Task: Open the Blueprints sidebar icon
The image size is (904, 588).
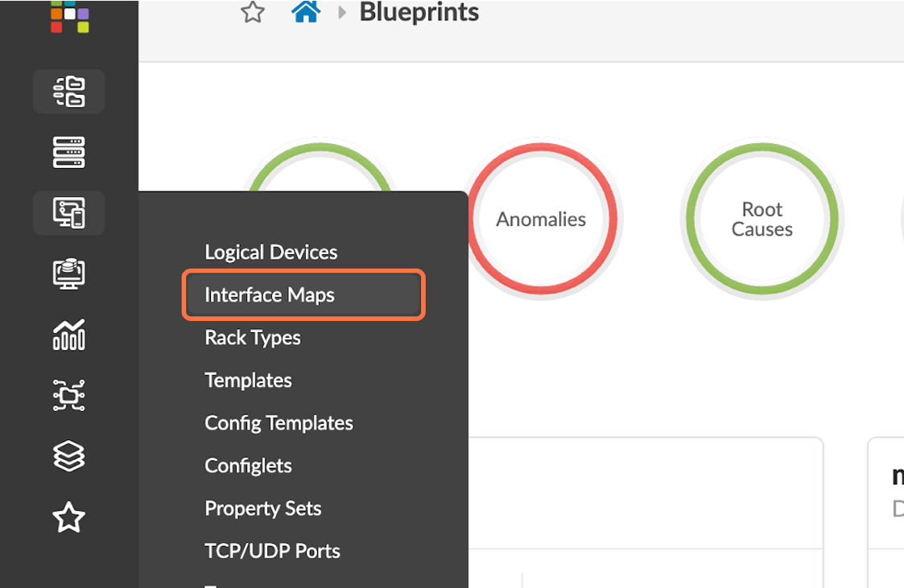Action: click(69, 91)
